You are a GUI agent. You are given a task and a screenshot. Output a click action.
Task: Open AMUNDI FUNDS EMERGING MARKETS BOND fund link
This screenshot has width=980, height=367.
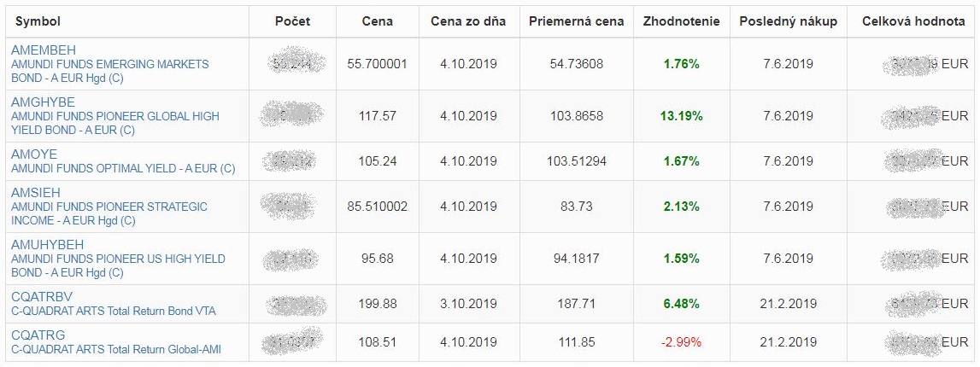click(x=110, y=71)
